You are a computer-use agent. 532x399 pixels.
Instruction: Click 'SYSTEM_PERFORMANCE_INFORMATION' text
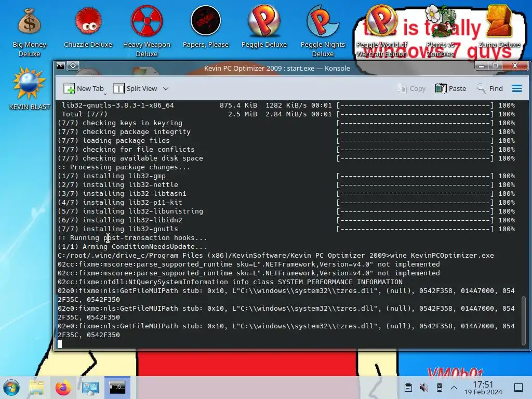pyautogui.click(x=340, y=282)
